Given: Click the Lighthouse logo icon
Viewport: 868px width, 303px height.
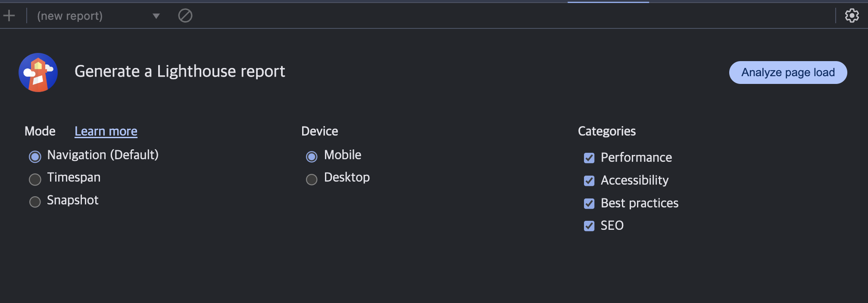Looking at the screenshot, I should 38,72.
